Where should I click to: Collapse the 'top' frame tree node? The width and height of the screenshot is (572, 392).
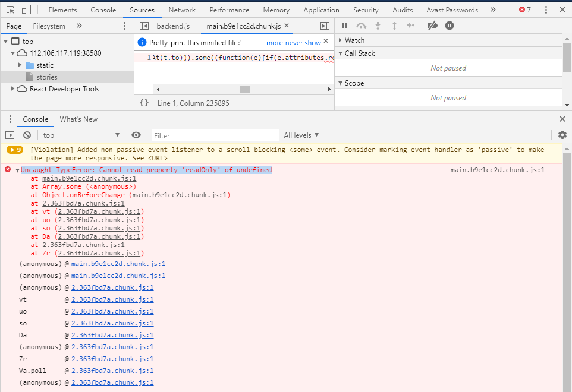click(5, 41)
